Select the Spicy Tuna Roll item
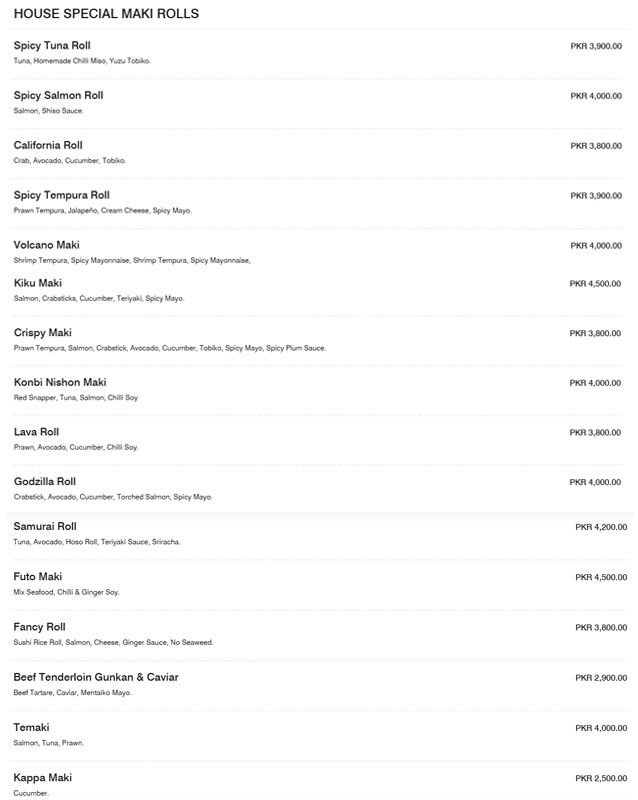638x800 pixels. coord(52,45)
